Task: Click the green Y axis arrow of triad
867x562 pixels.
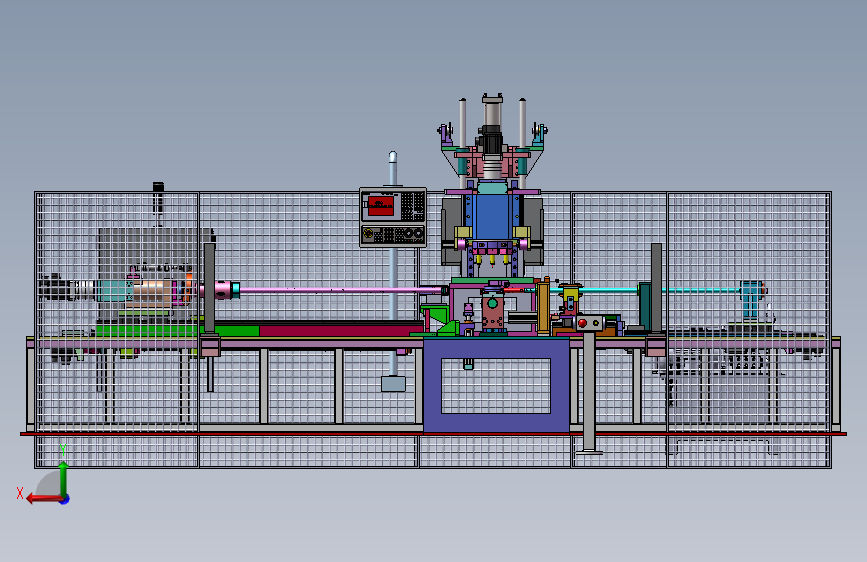Action: [x=64, y=478]
